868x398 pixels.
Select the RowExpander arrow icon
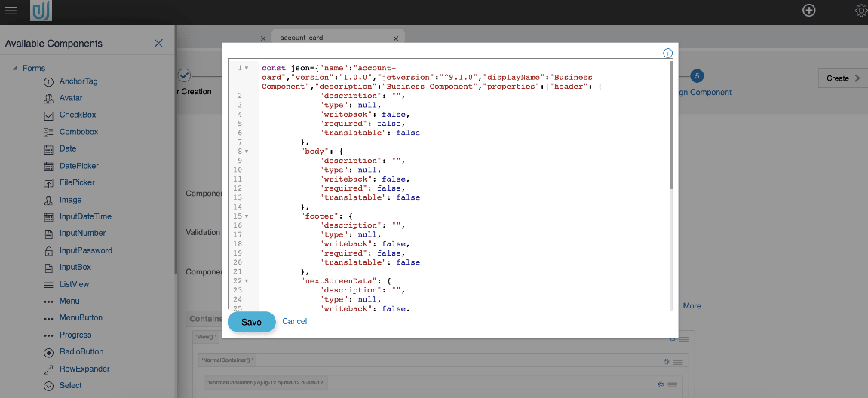(x=48, y=369)
